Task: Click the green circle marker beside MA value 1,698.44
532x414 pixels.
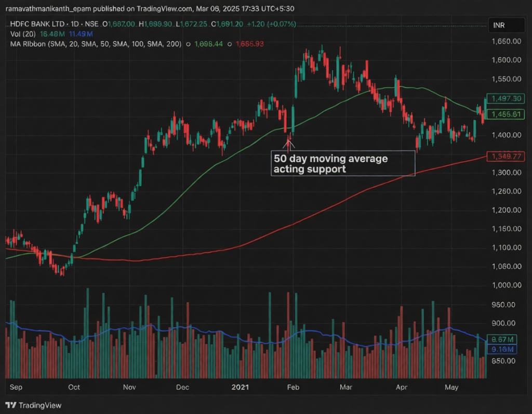Action: (189, 44)
